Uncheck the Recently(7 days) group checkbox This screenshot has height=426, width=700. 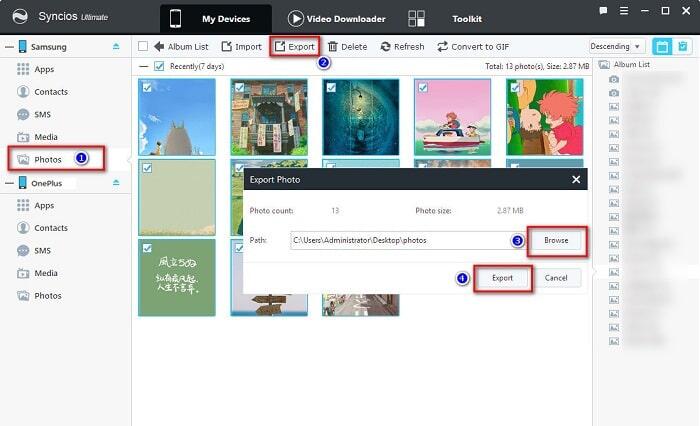[x=159, y=66]
